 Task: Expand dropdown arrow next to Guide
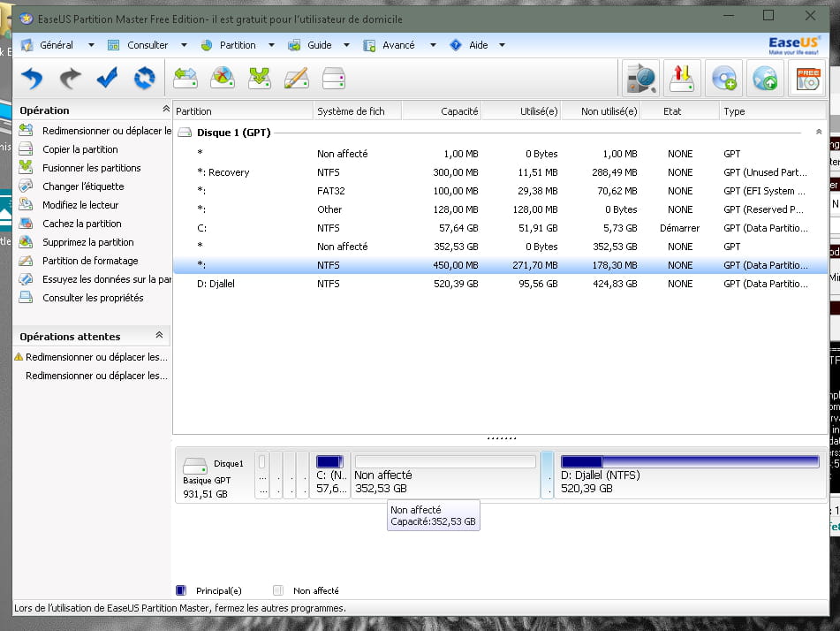coord(346,45)
